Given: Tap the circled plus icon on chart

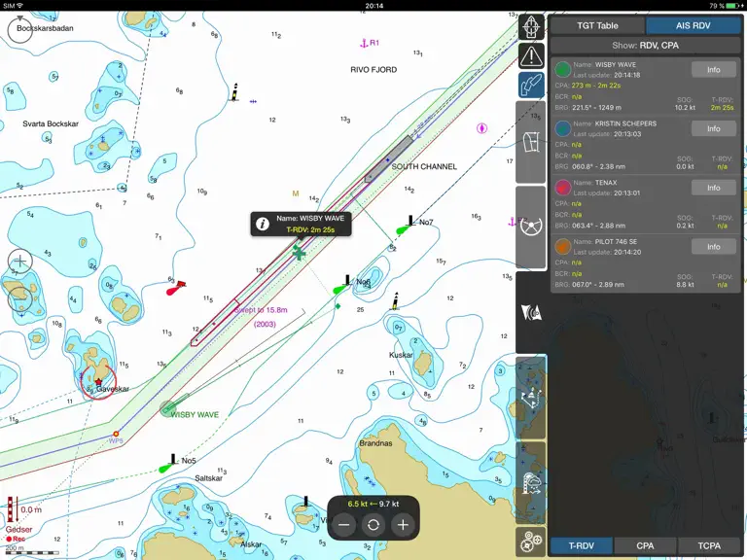Looking at the screenshot, I should pos(20,261).
